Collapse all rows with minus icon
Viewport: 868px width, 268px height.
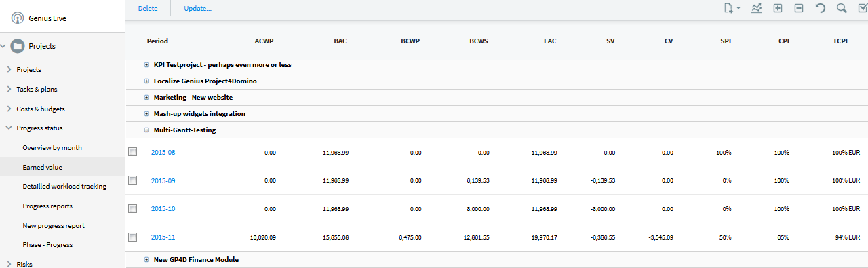point(799,9)
